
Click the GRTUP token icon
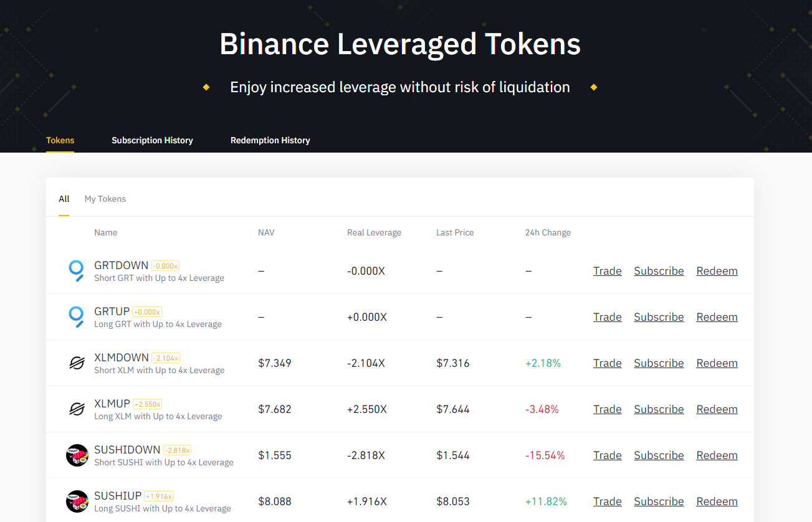pyautogui.click(x=76, y=317)
